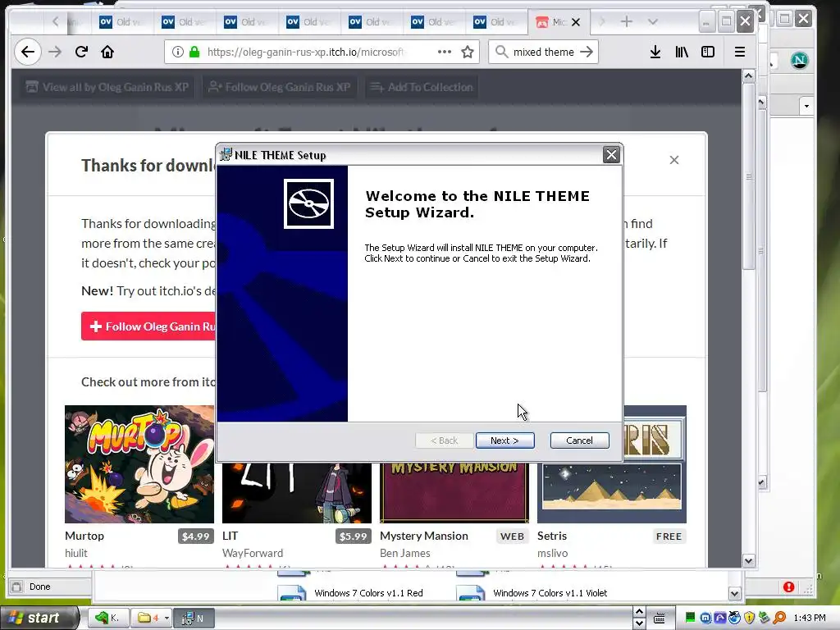
Task: Click scroll-down arrow in background file list
Action: coord(734,594)
